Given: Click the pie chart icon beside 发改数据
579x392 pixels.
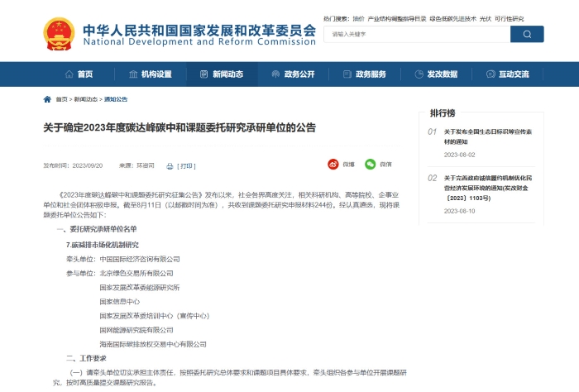Looking at the screenshot, I should (419, 74).
